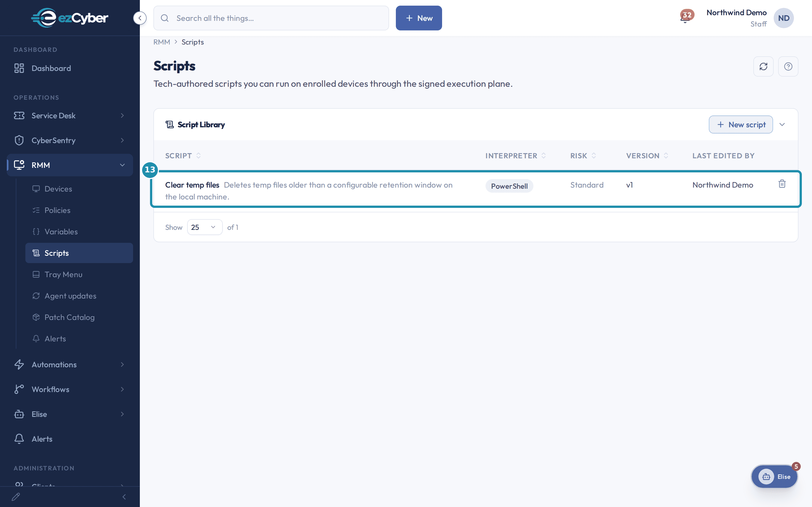Open the help icon next to refresh
Viewport: 812px width, 507px height.
click(x=788, y=66)
